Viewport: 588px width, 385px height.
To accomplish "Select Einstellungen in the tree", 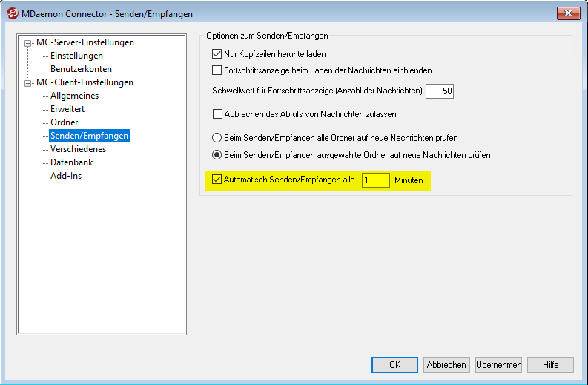I will [76, 56].
